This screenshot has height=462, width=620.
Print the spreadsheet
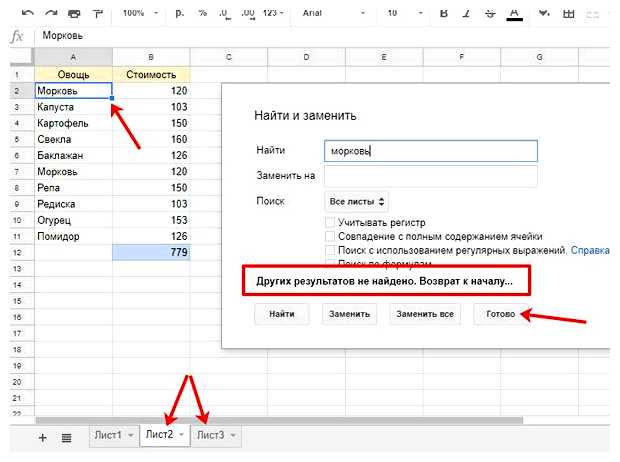pos(74,14)
